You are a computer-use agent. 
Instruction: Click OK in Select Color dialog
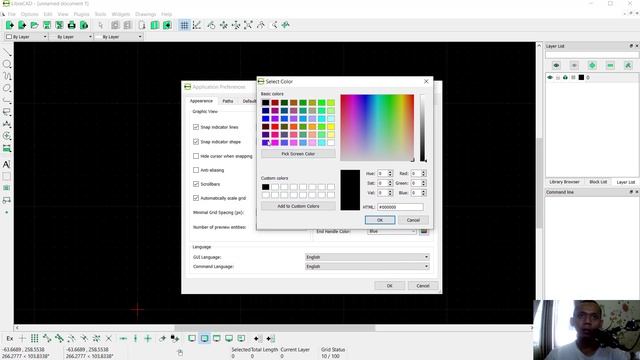coord(380,220)
